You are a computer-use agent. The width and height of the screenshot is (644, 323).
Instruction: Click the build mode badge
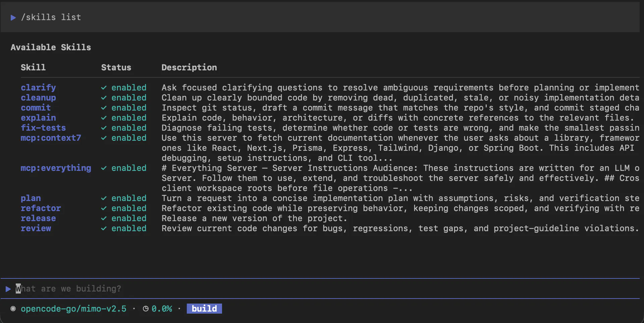(x=204, y=309)
